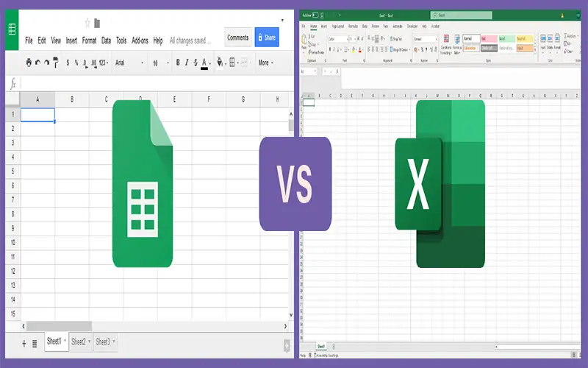This screenshot has height=368, width=588.
Task: Open the font size 10 dropdown
Action: 159,63
